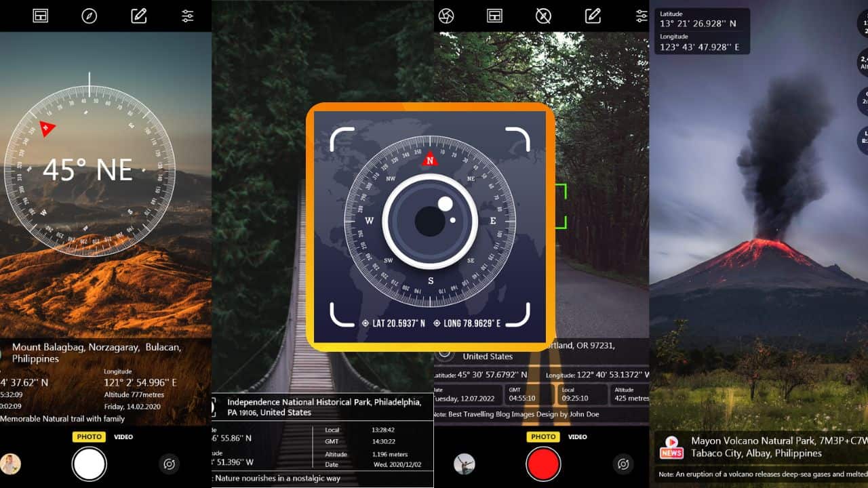
Task: Select the VIDEO tab in the third screen
Action: coord(578,437)
